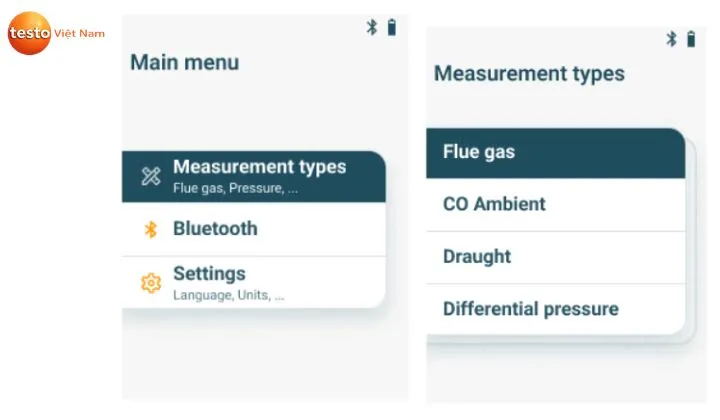Viewport: 720px width, 420px height.
Task: Click the "Main menu" screen title
Action: [x=185, y=63]
